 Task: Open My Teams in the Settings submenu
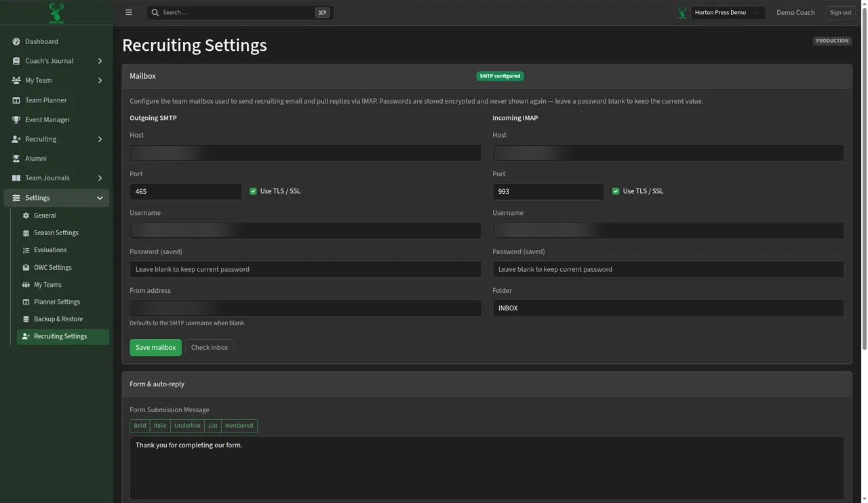62,285
